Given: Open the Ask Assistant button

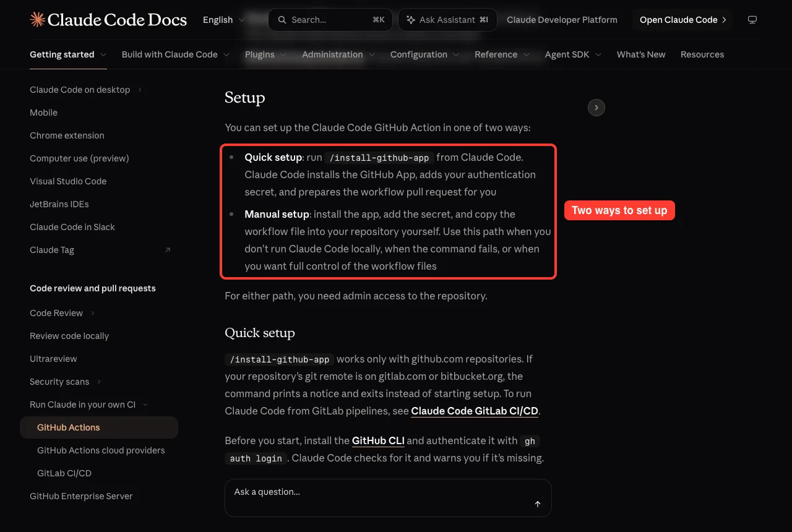Looking at the screenshot, I should 447,20.
